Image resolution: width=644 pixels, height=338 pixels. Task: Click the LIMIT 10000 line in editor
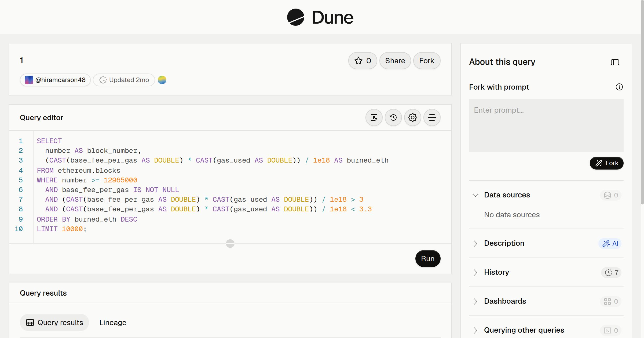(61, 229)
